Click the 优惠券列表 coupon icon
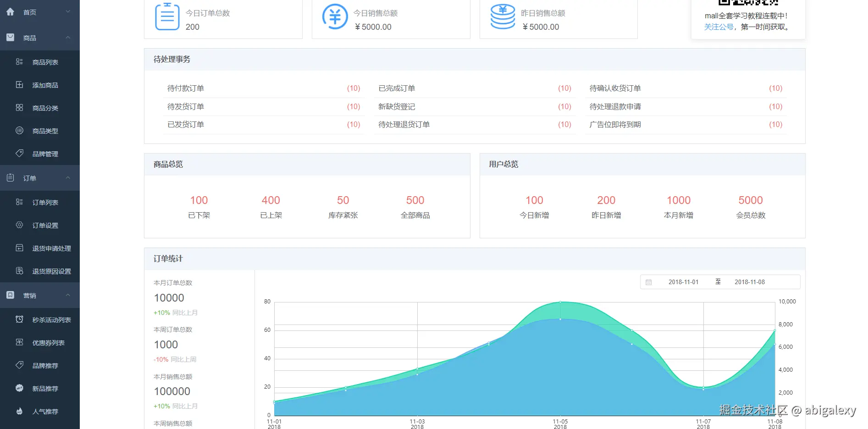 [x=19, y=342]
